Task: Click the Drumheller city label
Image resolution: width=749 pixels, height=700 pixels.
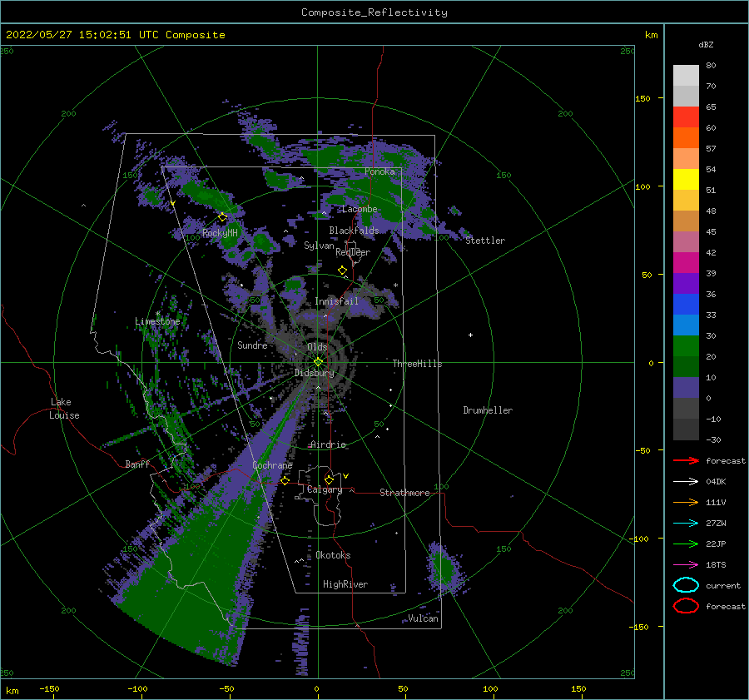Action: (x=488, y=410)
